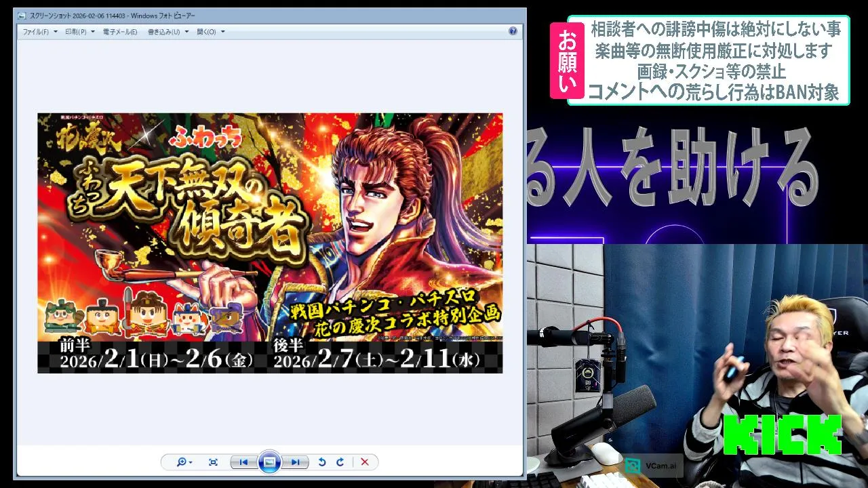This screenshot has height=488, width=868.
Task: Click text コメントへの荒らし行為はBAN対象
Action: (713, 92)
